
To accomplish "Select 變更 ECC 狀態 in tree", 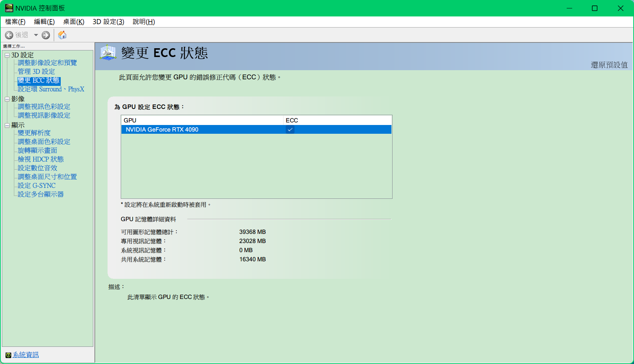I will [39, 80].
